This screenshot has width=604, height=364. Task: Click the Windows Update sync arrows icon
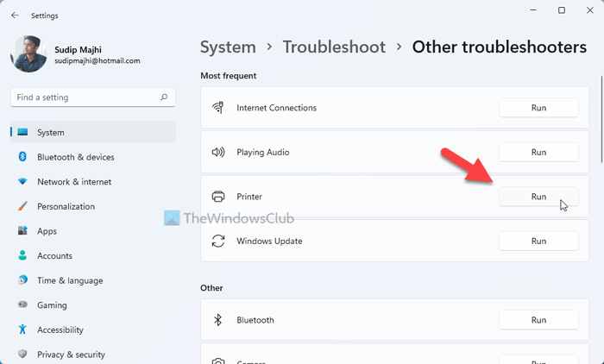(x=218, y=242)
